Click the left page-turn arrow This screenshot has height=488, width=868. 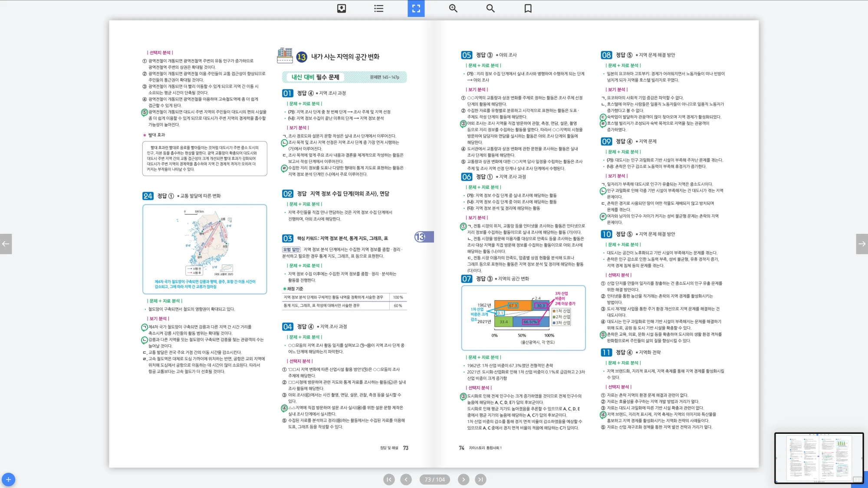point(6,244)
